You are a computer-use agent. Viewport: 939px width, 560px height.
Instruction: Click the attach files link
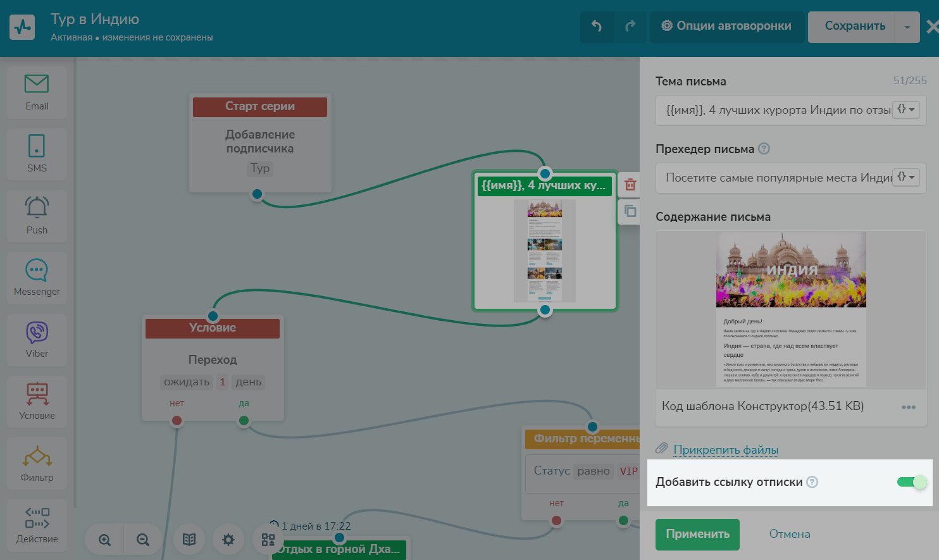[x=725, y=450]
